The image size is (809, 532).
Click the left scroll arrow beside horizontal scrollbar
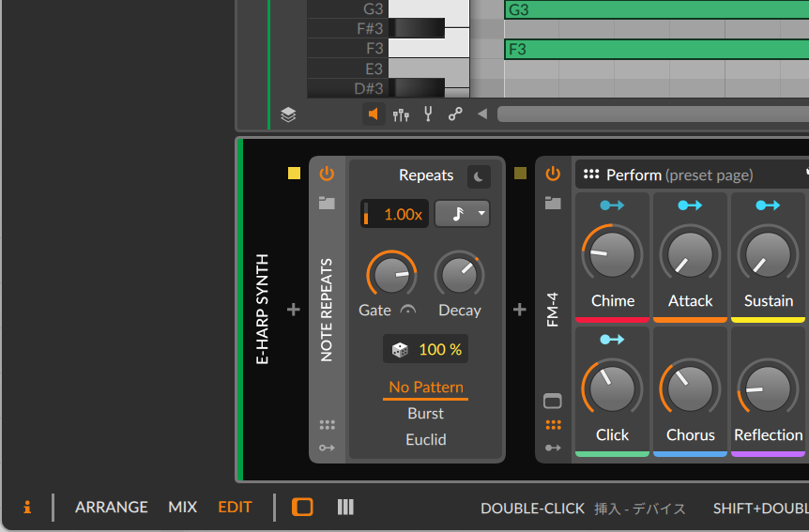(481, 114)
